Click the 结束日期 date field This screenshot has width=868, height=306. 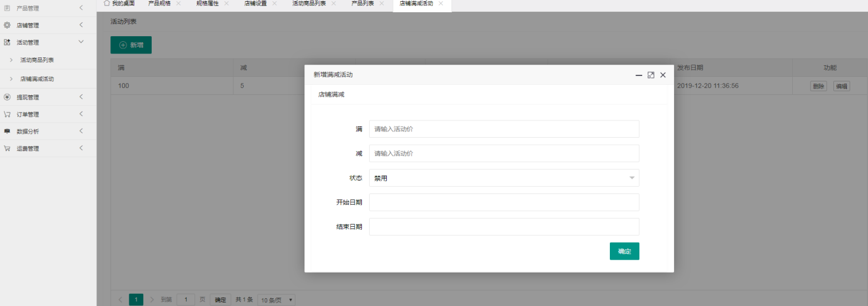[x=503, y=227]
